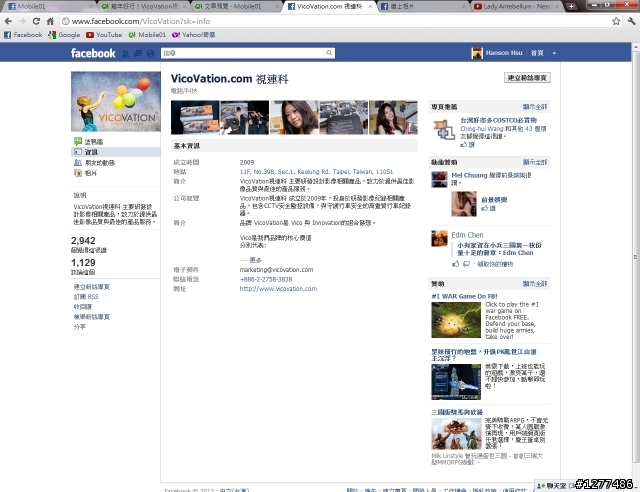Click the share link in sidebar
The image size is (640, 492).
pyautogui.click(x=79, y=327)
